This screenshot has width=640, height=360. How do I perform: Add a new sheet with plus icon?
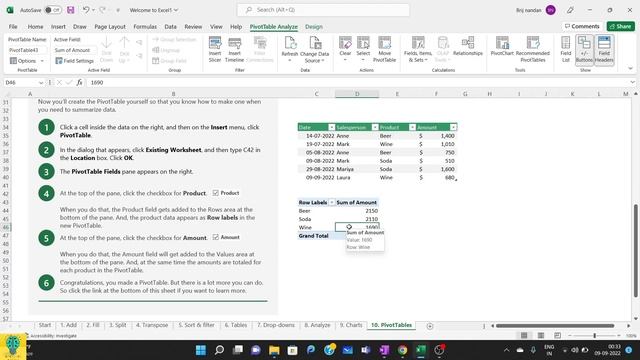tap(430, 326)
